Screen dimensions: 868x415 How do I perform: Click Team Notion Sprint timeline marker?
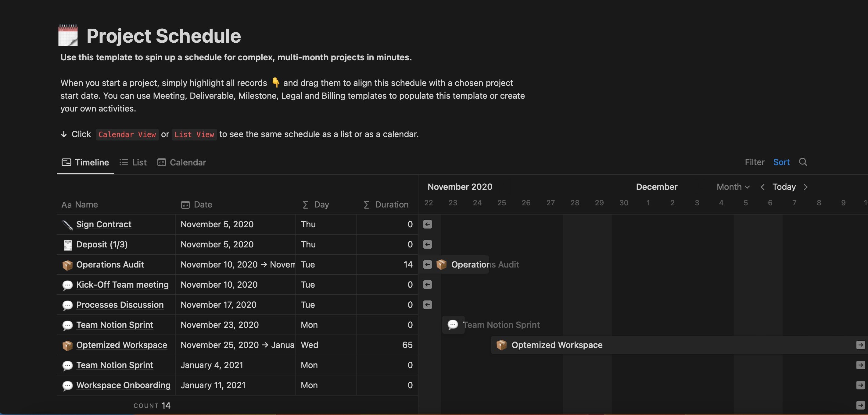[453, 325]
